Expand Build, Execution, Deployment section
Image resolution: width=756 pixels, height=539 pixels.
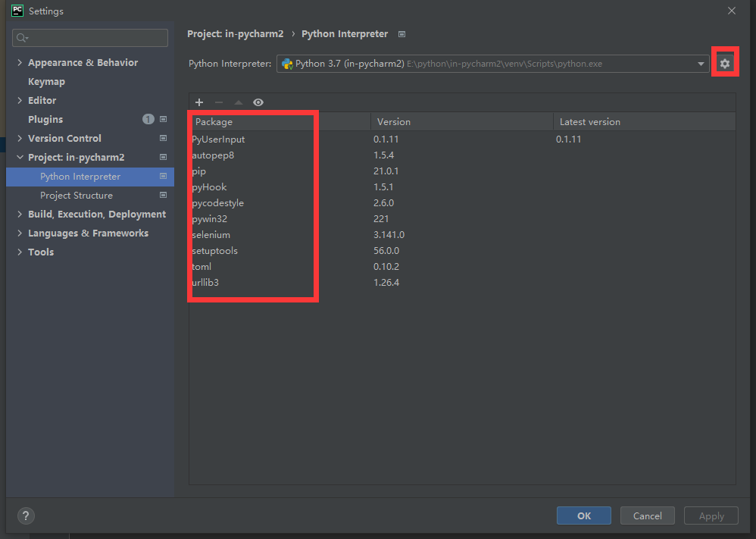pos(20,214)
